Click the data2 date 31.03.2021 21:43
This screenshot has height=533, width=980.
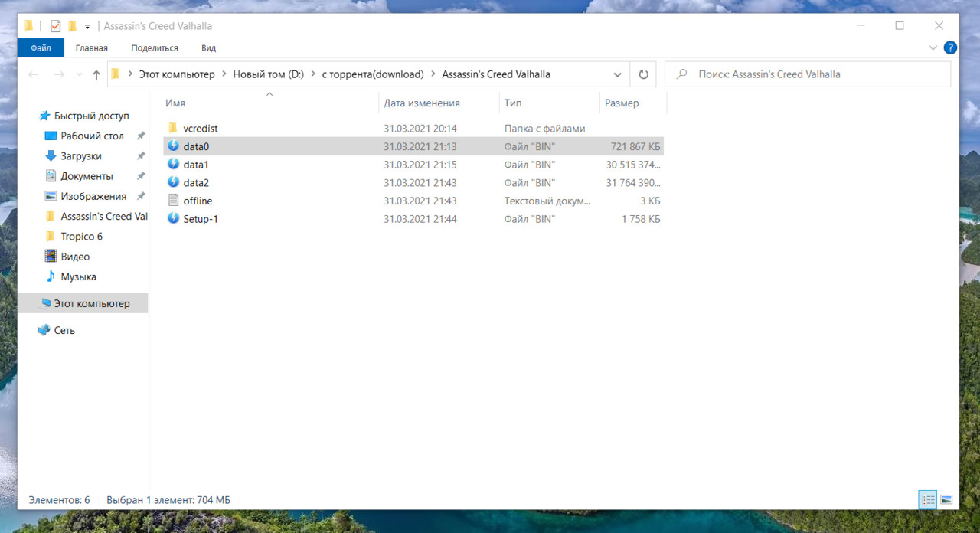[420, 183]
